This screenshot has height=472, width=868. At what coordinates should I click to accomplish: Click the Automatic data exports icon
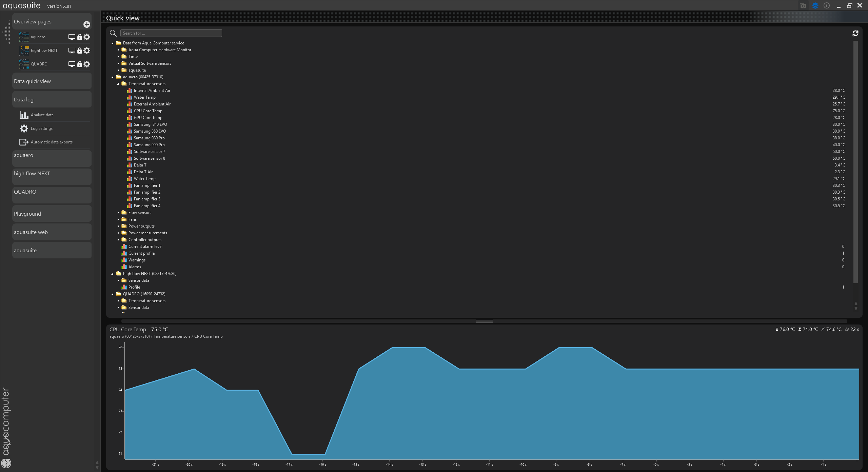[x=24, y=142]
